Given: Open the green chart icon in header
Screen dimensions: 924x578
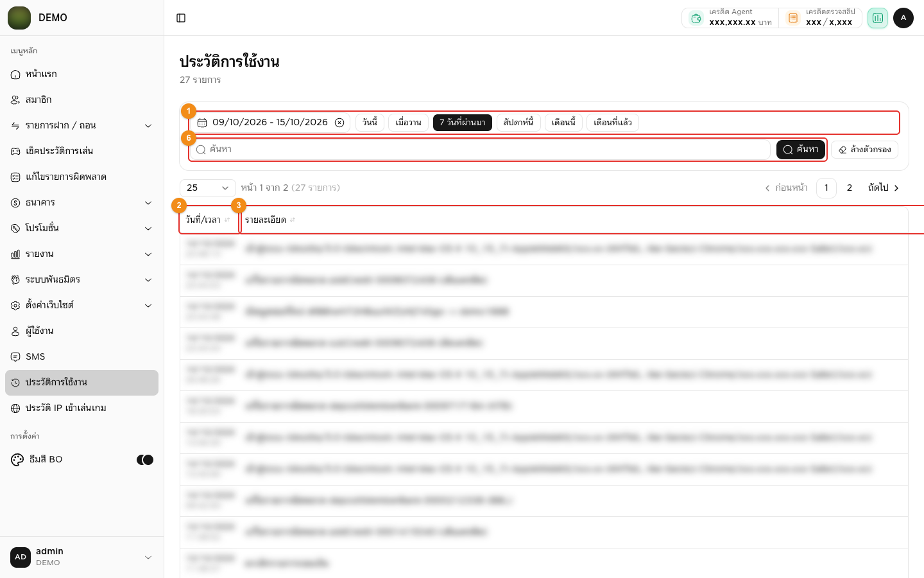Looking at the screenshot, I should click(x=877, y=18).
